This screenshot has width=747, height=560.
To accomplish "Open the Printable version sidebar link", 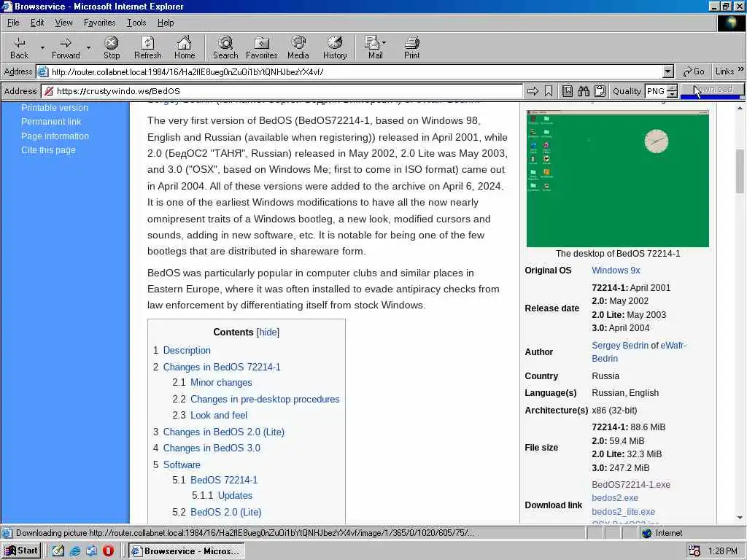I will (54, 108).
